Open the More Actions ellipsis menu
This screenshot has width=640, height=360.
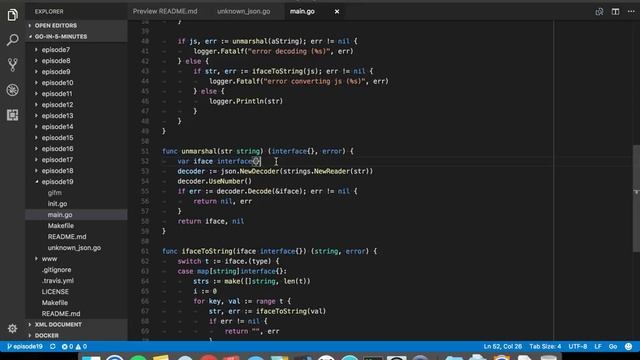click(631, 11)
